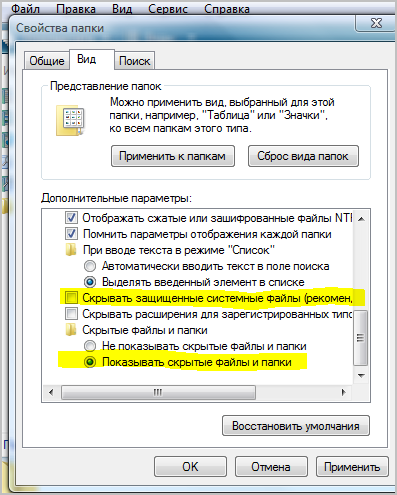The width and height of the screenshot is (397, 495).
Task: Open the Справка menu
Action: click(227, 9)
